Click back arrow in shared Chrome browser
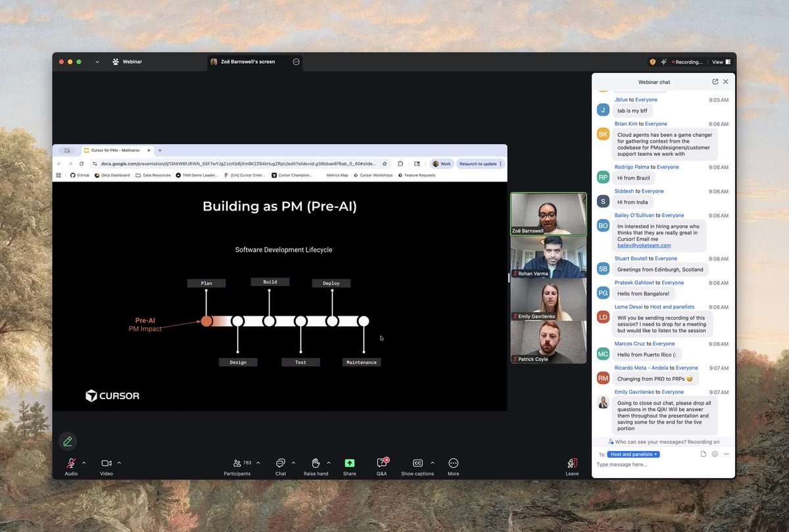Viewport: 789px width, 532px height. point(59,164)
